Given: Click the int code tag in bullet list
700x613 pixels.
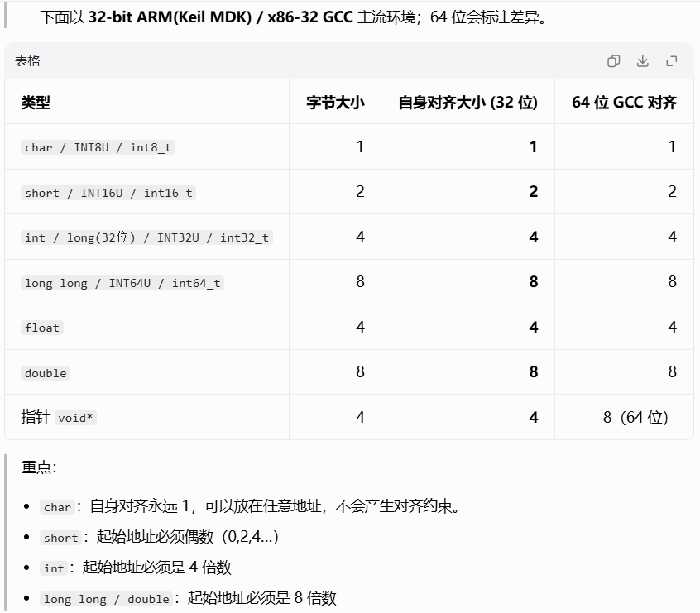Looking at the screenshot, I should (54, 568).
